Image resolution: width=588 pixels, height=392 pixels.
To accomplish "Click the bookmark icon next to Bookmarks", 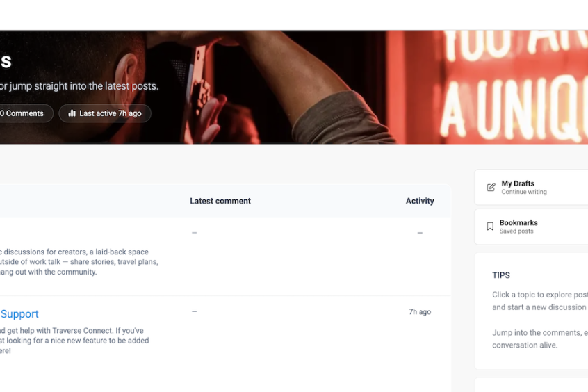I will click(x=490, y=226).
